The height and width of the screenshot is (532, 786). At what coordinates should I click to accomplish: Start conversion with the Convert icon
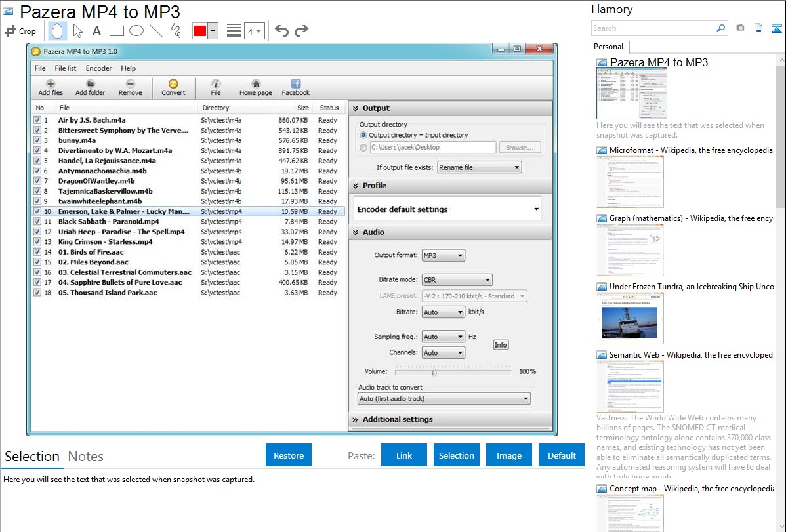tap(173, 87)
